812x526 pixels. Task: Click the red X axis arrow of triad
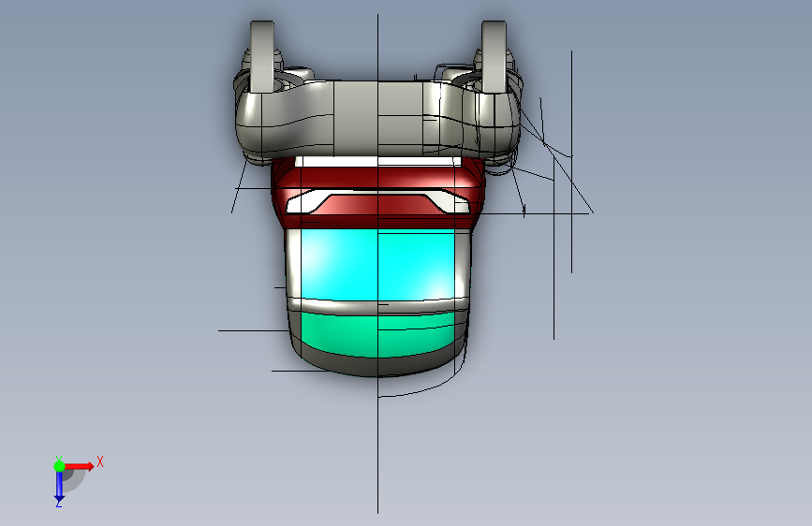[80, 466]
